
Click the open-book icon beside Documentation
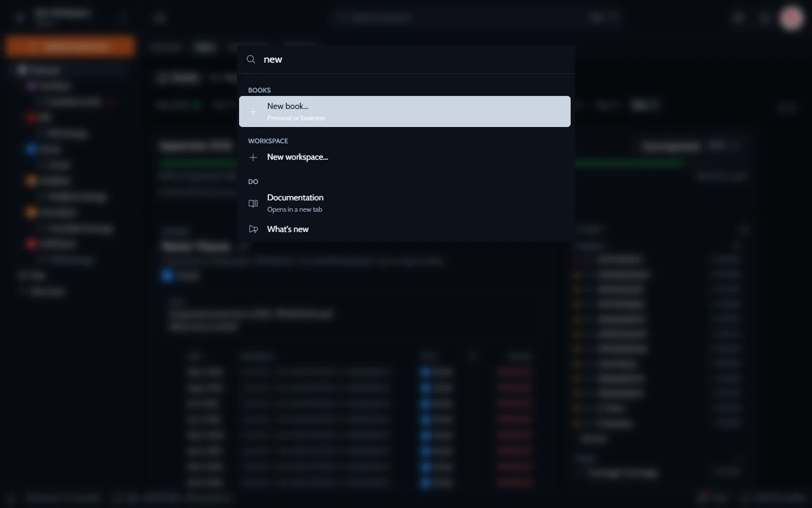(254, 203)
